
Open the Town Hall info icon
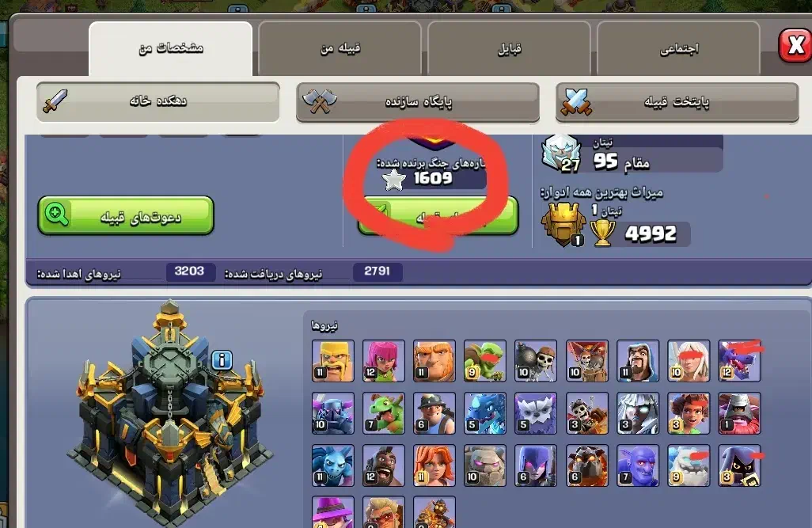coord(222,359)
